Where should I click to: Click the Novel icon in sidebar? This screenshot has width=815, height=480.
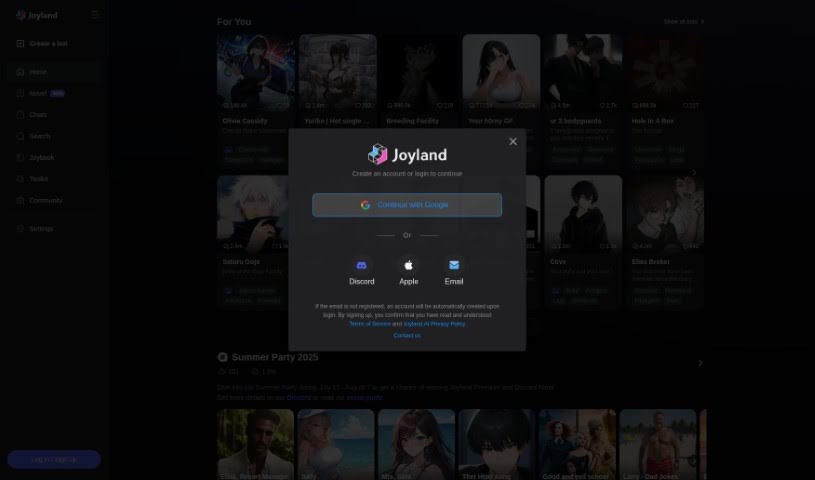click(x=20, y=93)
